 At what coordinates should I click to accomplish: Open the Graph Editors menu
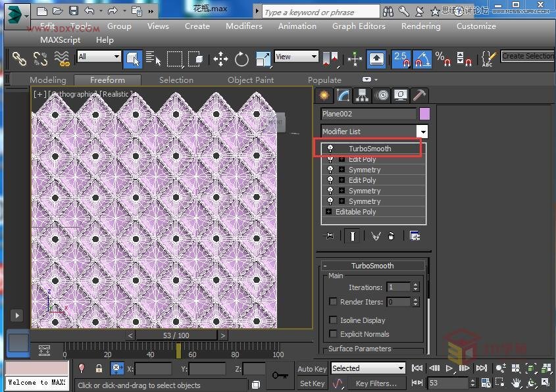point(358,26)
